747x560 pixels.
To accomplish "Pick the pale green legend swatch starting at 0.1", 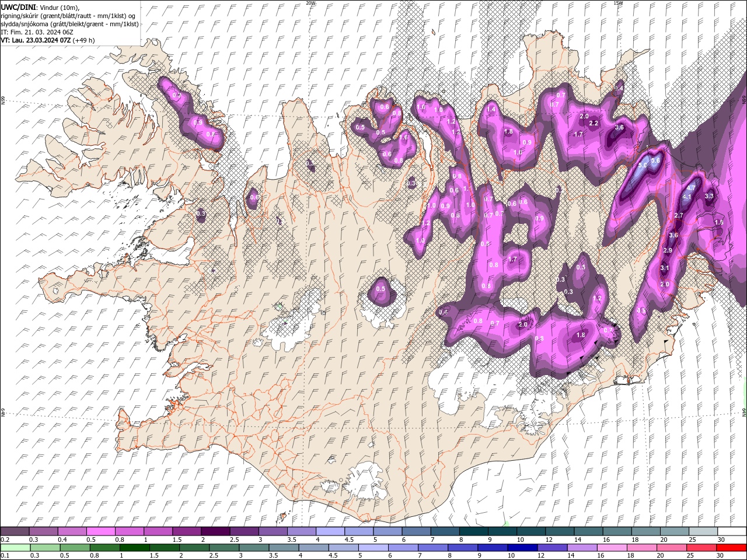I will click(x=15, y=548).
